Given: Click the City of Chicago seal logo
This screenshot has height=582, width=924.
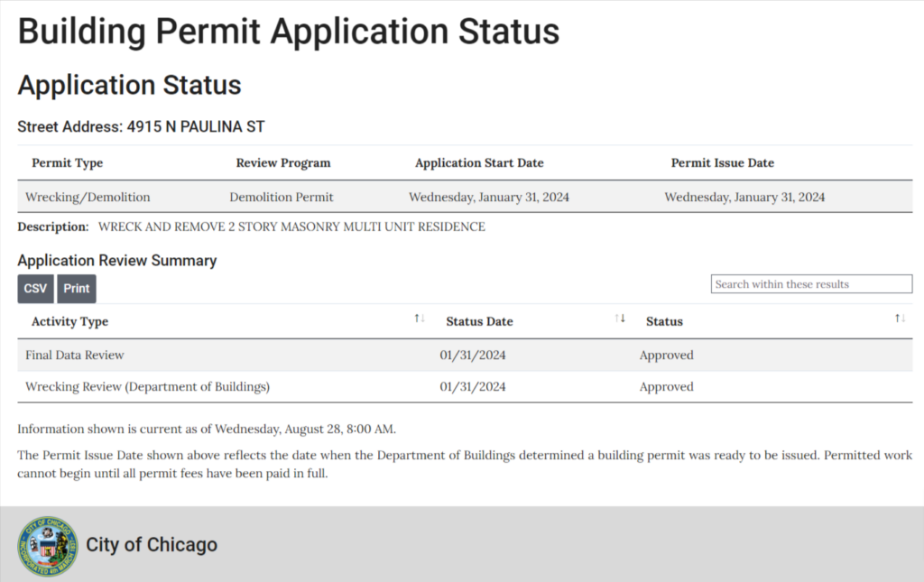Looking at the screenshot, I should click(x=47, y=546).
